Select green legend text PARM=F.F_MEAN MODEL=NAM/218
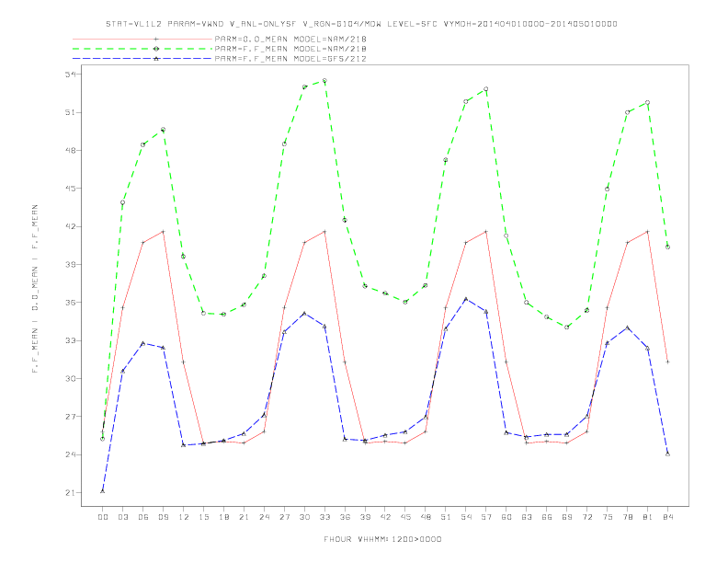Viewport: 728px width, 563px height. coord(290,49)
